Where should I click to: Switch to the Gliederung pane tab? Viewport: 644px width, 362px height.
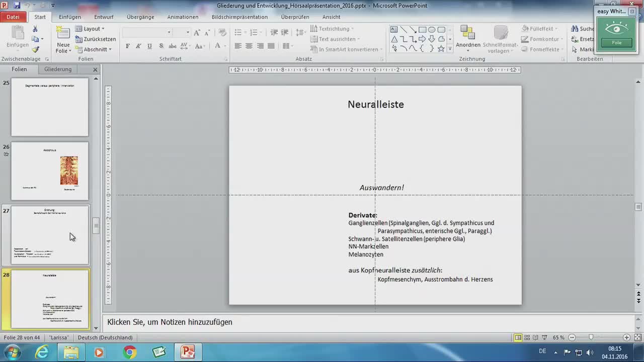(x=58, y=69)
